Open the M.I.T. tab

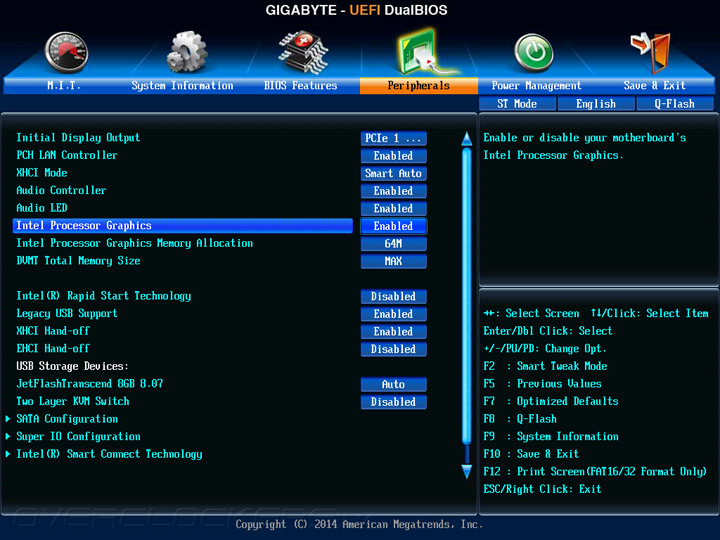(x=64, y=85)
